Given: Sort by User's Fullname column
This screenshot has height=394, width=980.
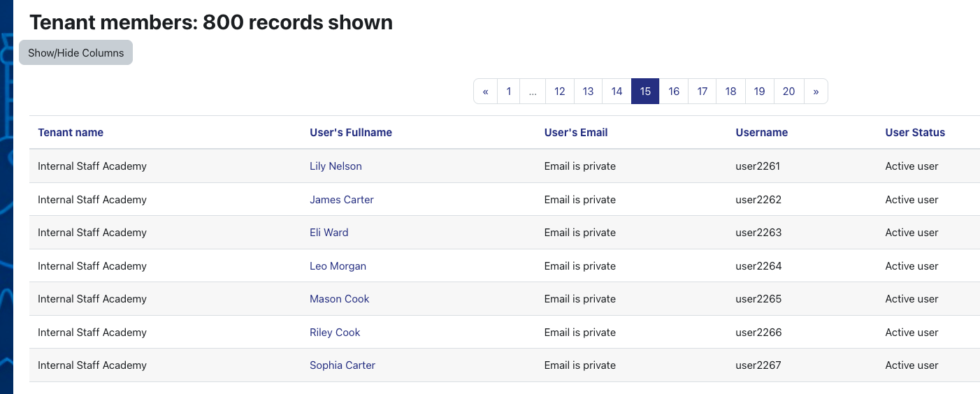Looking at the screenshot, I should [x=351, y=133].
